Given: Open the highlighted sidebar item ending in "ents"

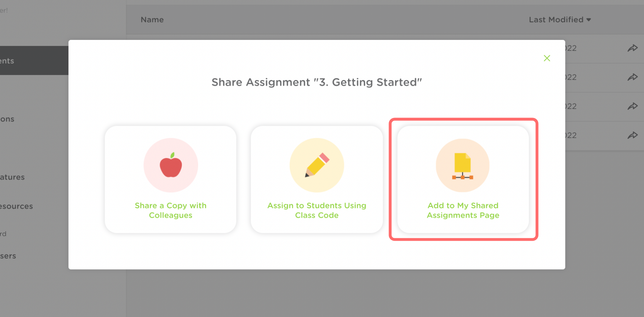Looking at the screenshot, I should [x=8, y=61].
